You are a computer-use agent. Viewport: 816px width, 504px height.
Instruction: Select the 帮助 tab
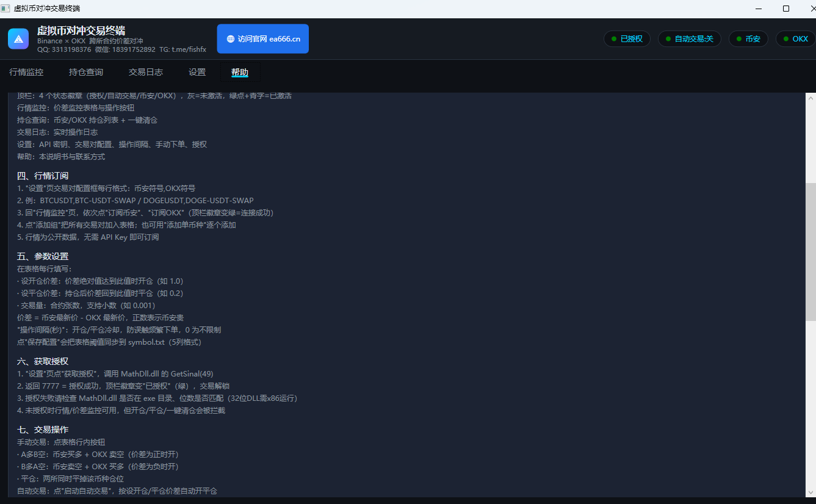240,72
